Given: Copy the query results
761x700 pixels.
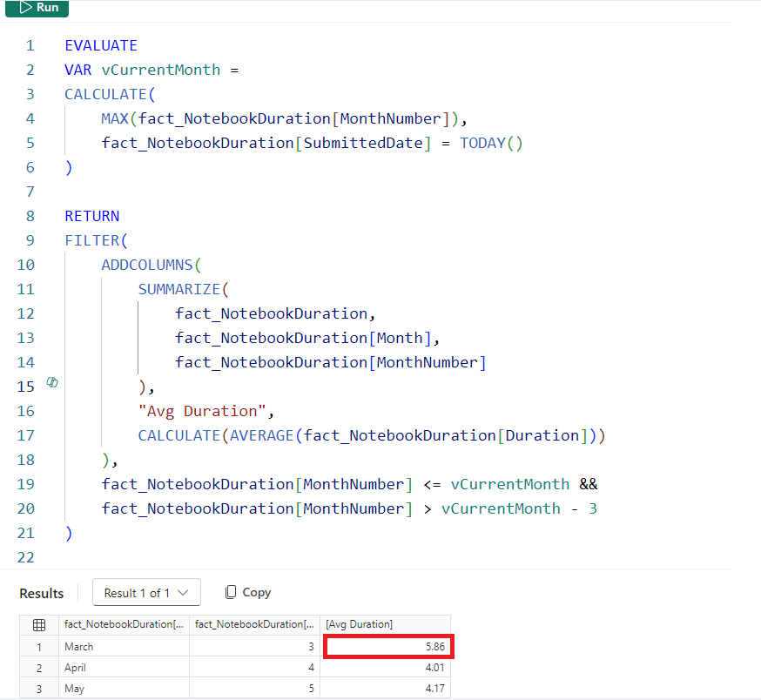Looking at the screenshot, I should [247, 593].
